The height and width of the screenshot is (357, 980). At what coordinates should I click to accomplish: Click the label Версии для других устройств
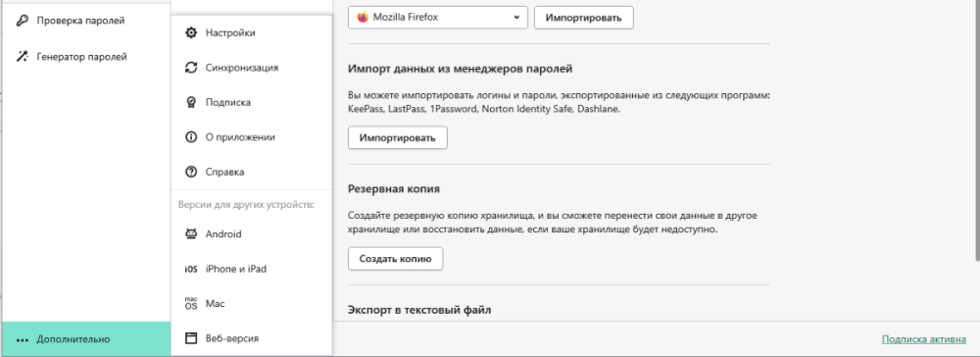[x=246, y=204]
